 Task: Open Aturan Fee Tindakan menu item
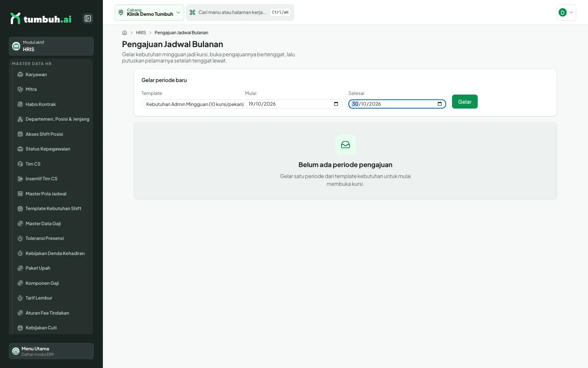[53, 313]
